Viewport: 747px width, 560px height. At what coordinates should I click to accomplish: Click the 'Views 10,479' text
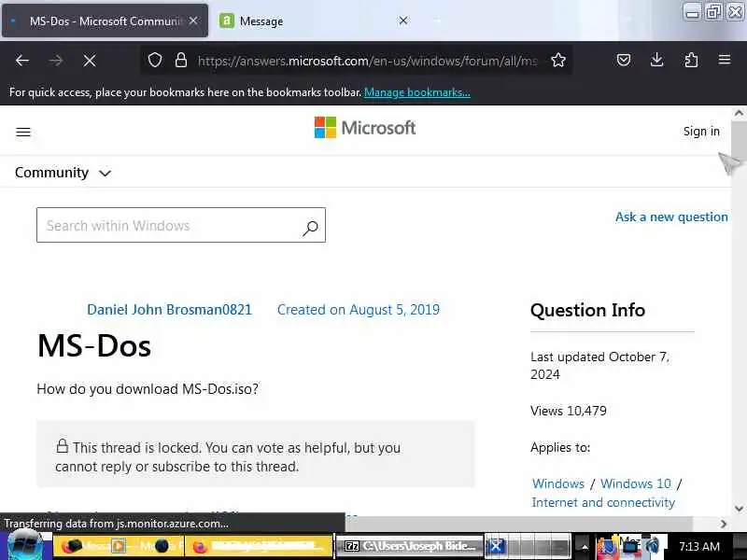[x=569, y=411]
